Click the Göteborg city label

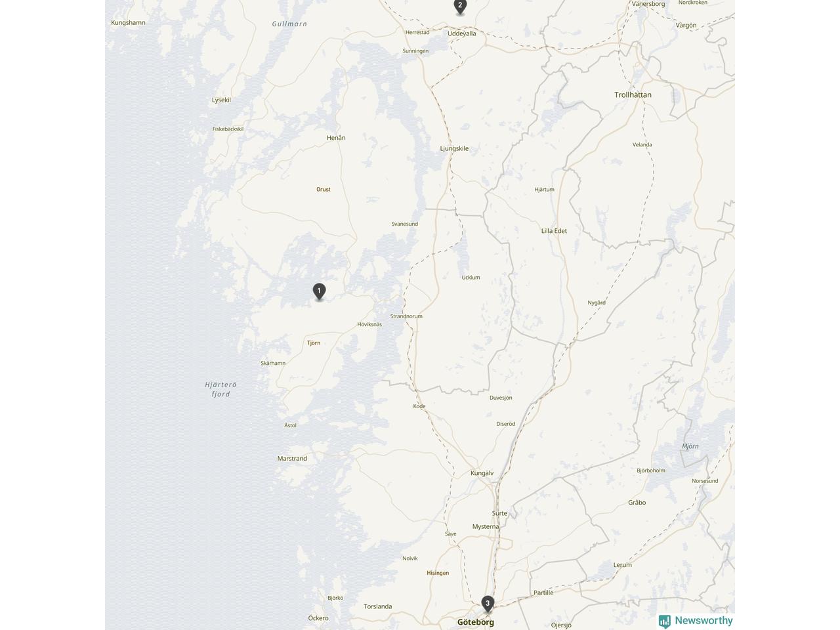[x=476, y=622]
